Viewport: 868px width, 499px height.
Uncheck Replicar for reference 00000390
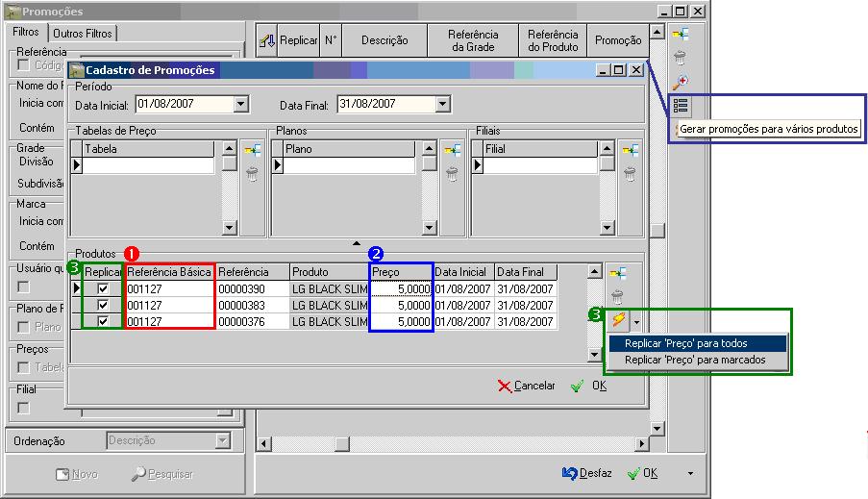pos(102,288)
